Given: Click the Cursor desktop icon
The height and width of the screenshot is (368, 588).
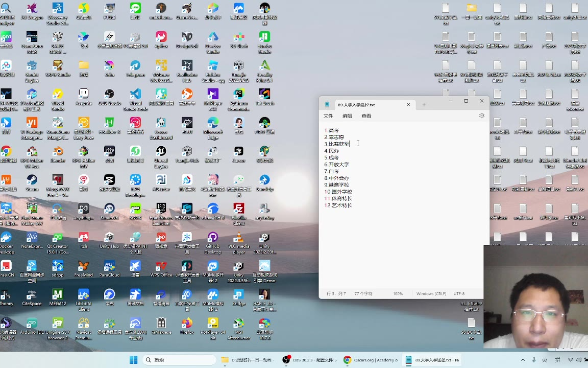Looking at the screenshot, I should coord(239,154).
